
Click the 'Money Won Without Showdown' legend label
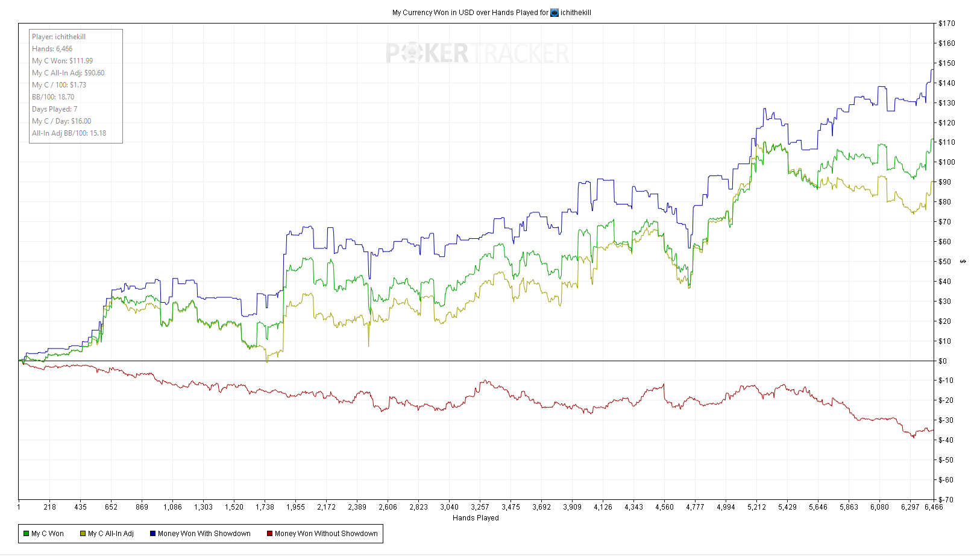click(326, 534)
